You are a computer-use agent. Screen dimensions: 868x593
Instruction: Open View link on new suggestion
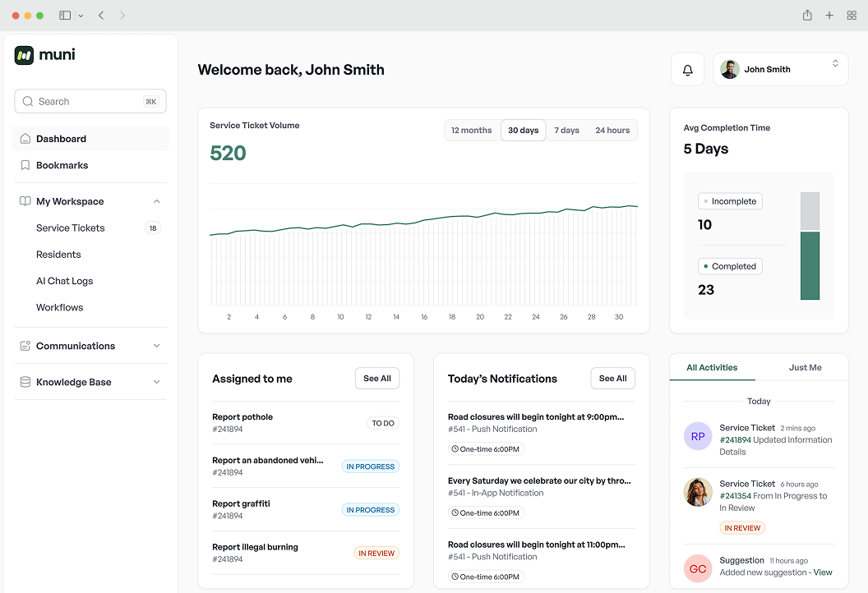[822, 572]
